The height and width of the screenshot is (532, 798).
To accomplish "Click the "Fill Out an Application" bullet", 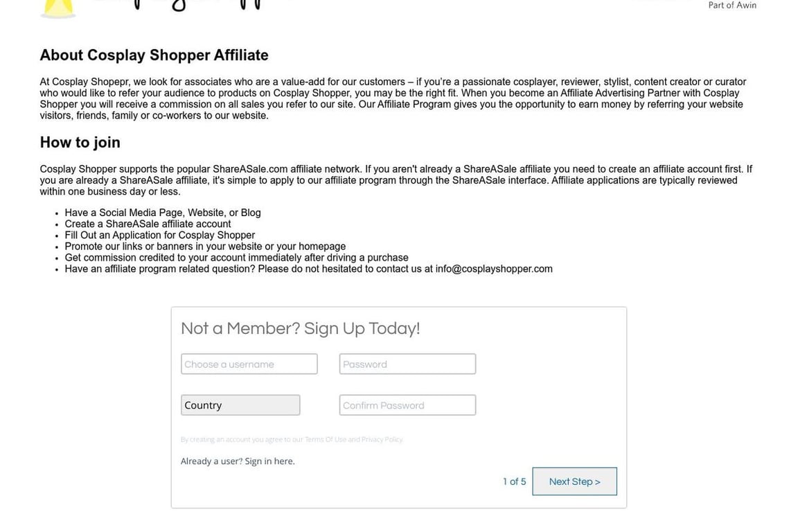I will coord(159,236).
